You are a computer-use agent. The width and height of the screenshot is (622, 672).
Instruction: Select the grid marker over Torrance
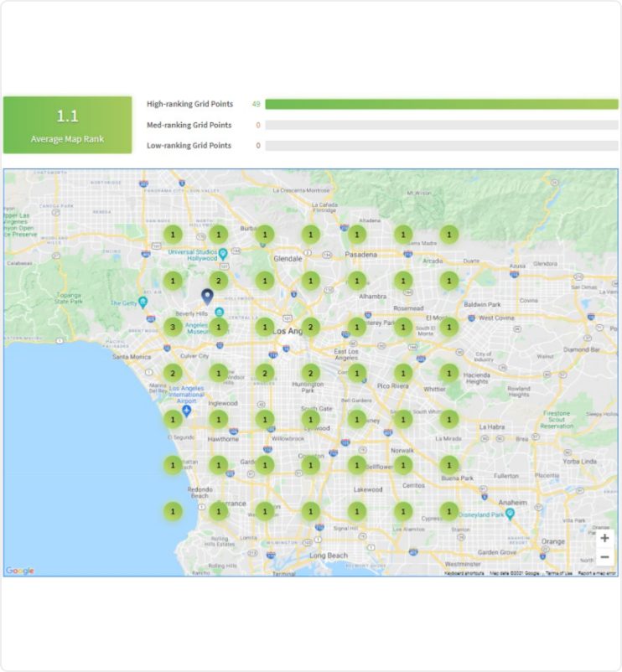(219, 511)
